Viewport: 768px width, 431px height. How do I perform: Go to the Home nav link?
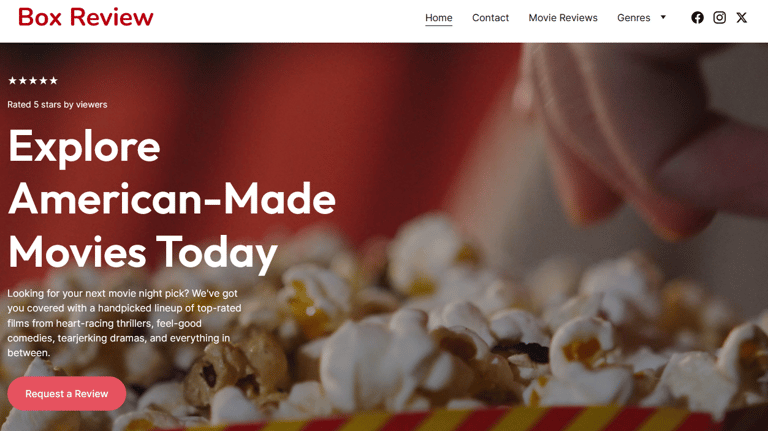click(x=438, y=18)
